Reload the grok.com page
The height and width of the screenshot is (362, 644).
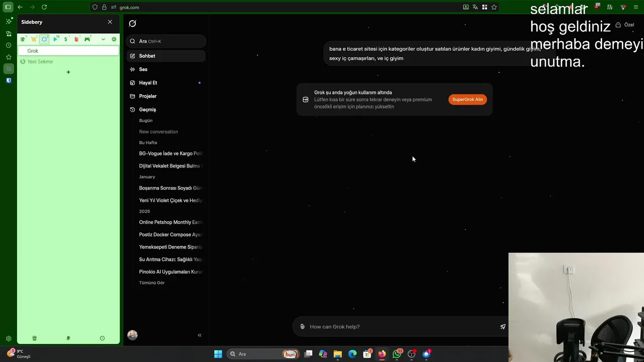(44, 7)
